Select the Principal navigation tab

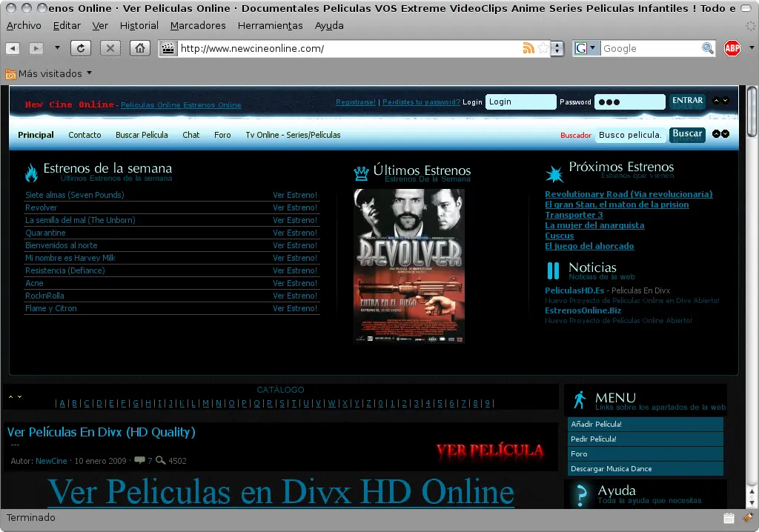pyautogui.click(x=36, y=135)
